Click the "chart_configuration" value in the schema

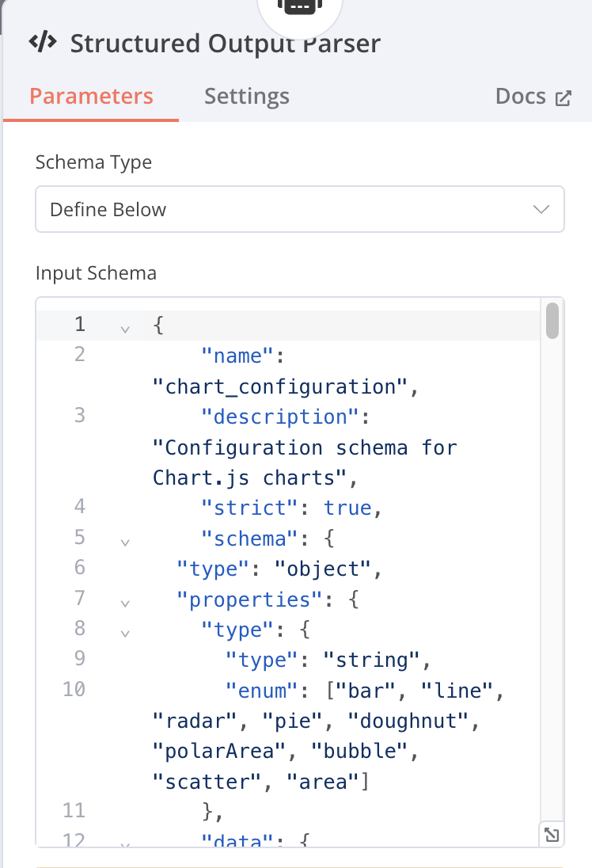point(284,387)
